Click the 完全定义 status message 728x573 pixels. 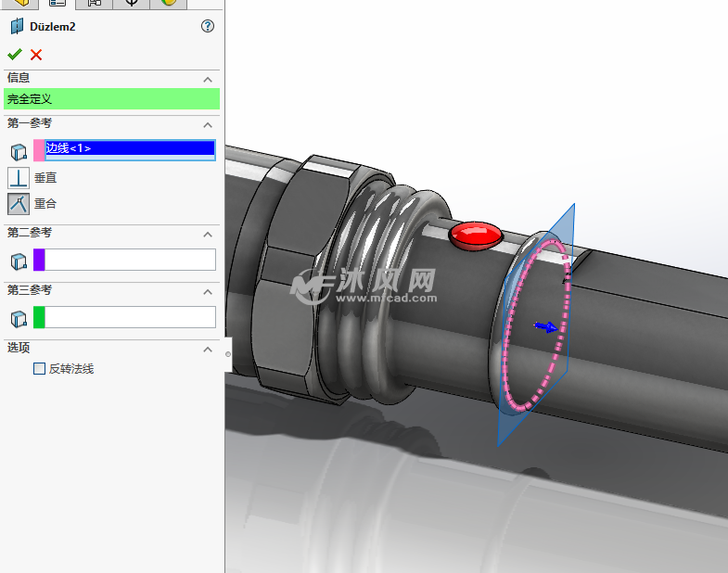[111, 99]
